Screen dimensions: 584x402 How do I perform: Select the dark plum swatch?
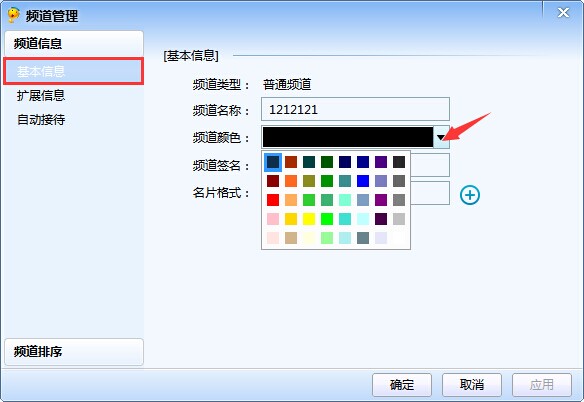point(381,219)
